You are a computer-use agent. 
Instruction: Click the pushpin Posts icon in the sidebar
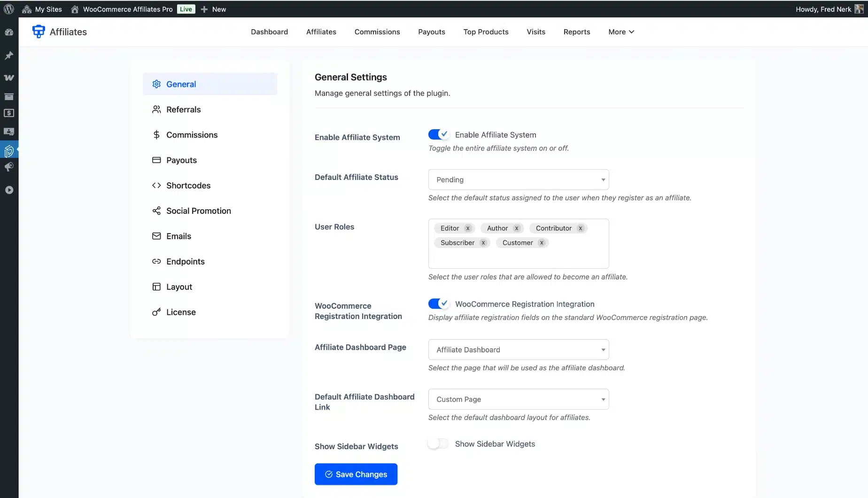[x=9, y=55]
